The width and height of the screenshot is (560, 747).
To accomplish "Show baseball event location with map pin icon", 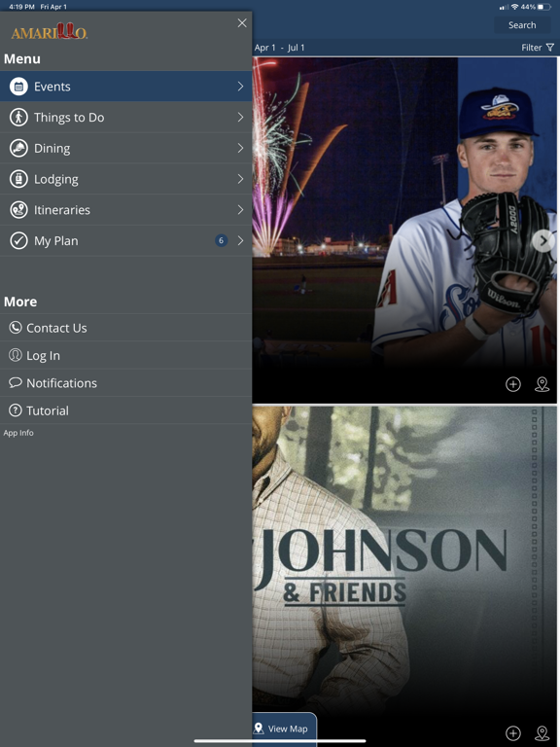I will click(542, 384).
